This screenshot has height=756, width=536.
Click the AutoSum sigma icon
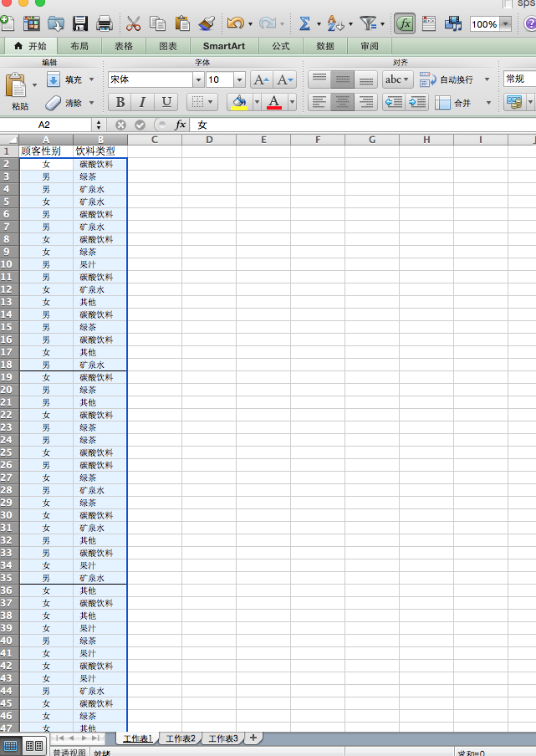pos(304,23)
